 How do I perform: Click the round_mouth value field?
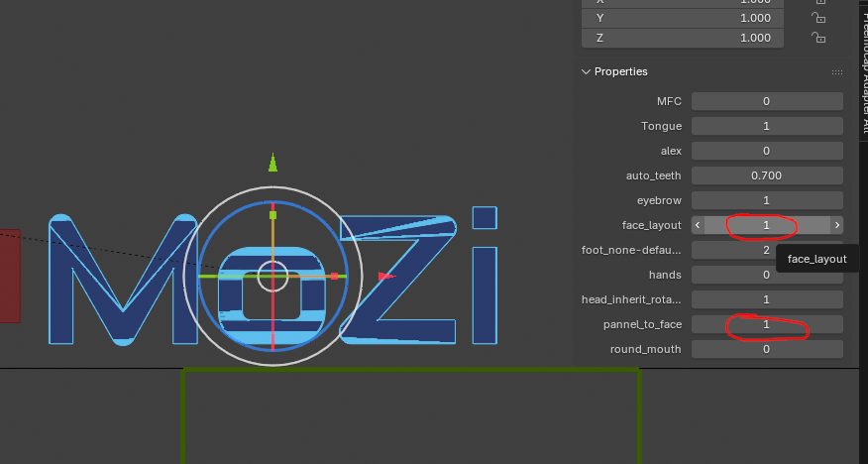click(x=767, y=349)
